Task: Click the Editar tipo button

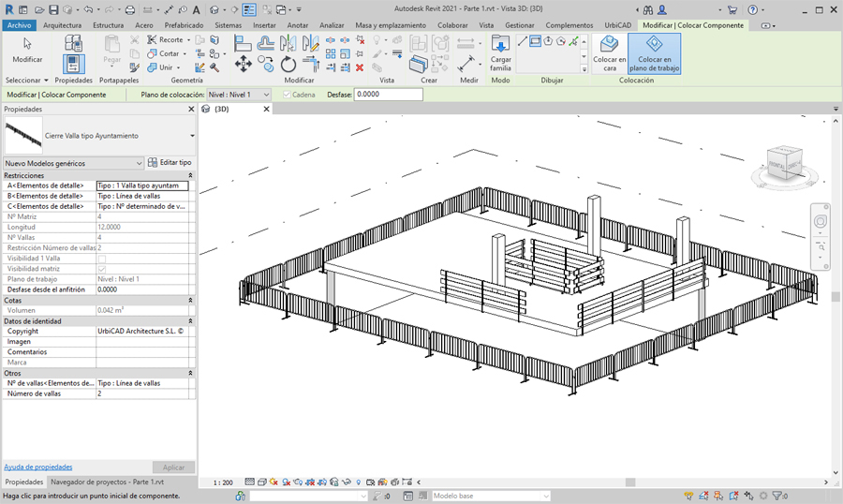Action: click(170, 163)
